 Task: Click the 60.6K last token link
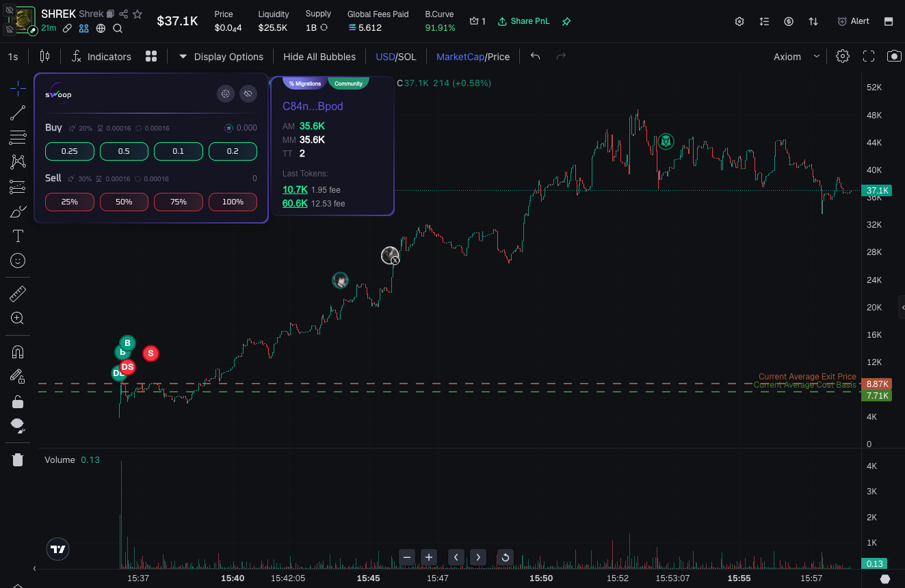coord(295,203)
